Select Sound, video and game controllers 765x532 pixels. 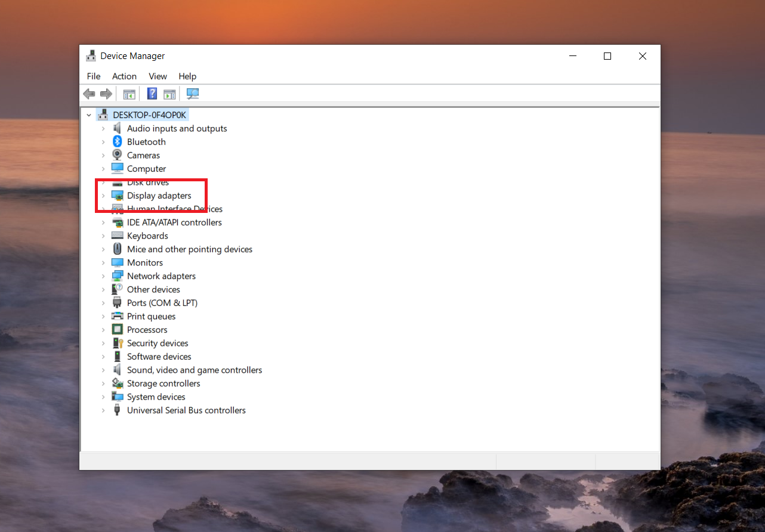click(x=195, y=370)
